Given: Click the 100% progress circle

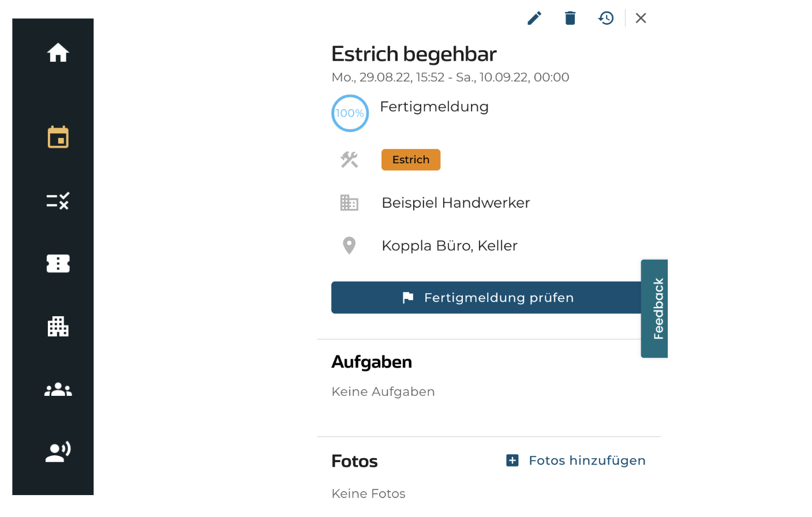Looking at the screenshot, I should click(x=350, y=113).
